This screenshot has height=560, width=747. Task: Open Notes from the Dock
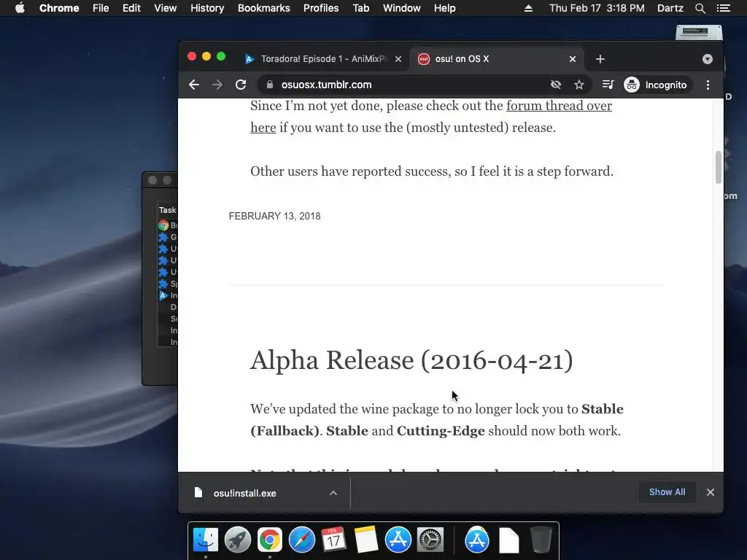pos(366,540)
